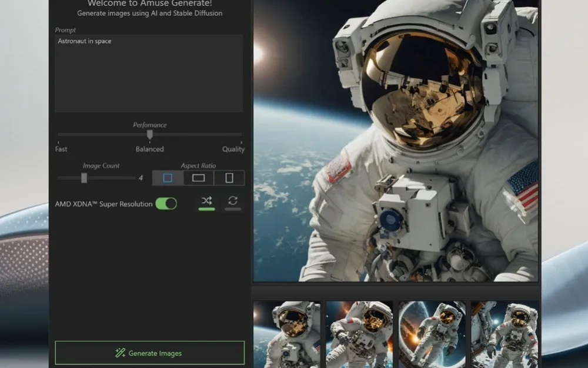Open second thumbnail of floating astronaut

359,334
